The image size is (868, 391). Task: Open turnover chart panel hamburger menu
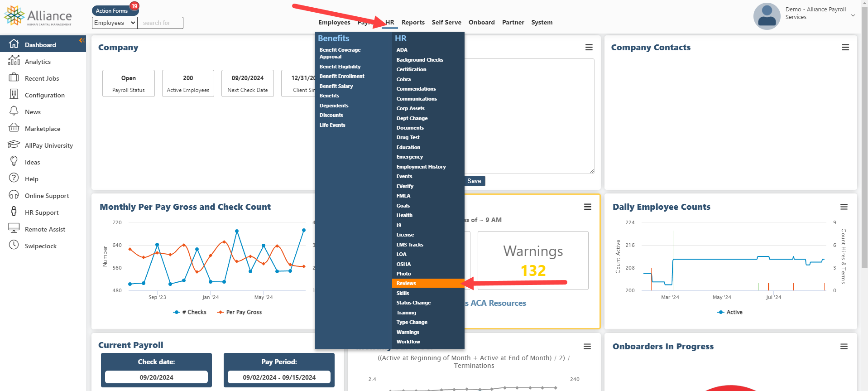(587, 346)
